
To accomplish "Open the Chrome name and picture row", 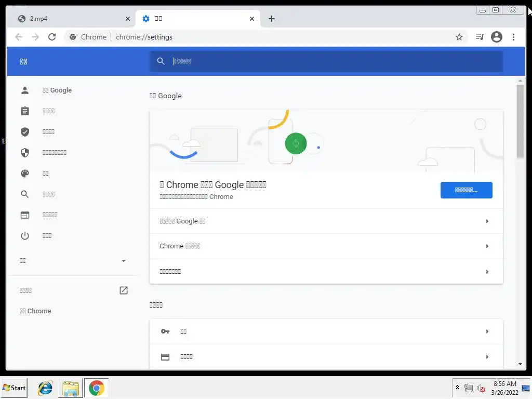I will [326, 246].
